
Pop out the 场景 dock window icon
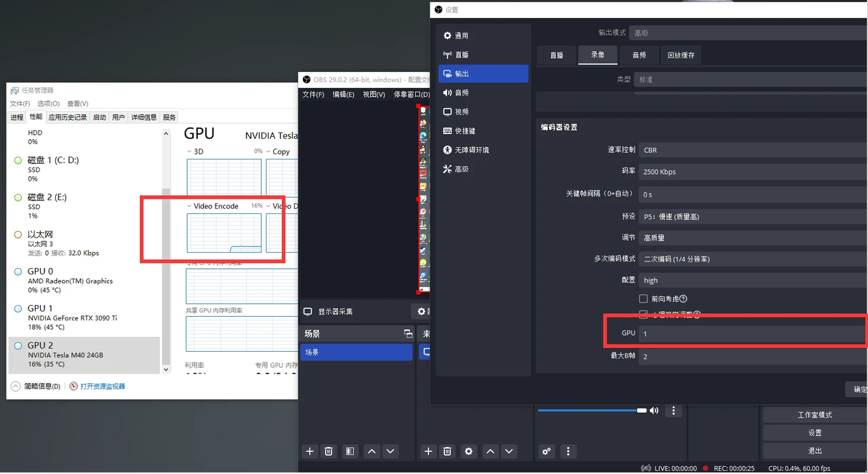click(408, 333)
